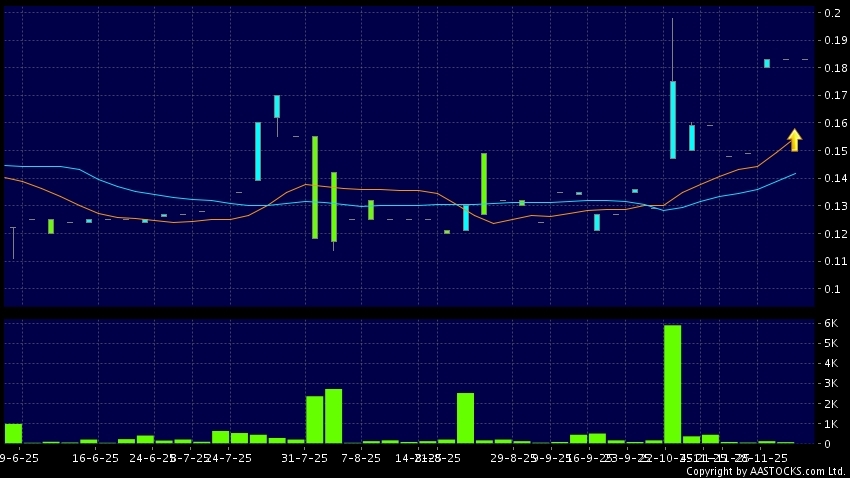The image size is (850, 478).
Task: Select the small cyan candle just above 0.18
Action: pyautogui.click(x=767, y=63)
